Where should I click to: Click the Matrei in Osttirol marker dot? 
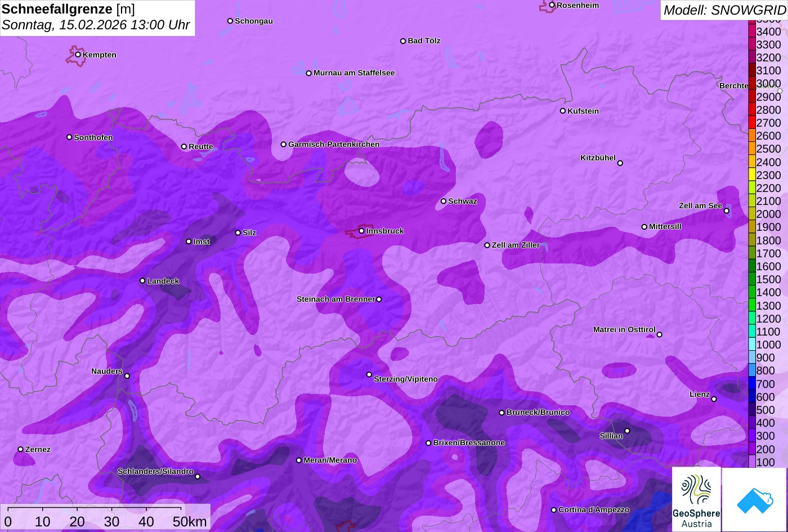660,334
